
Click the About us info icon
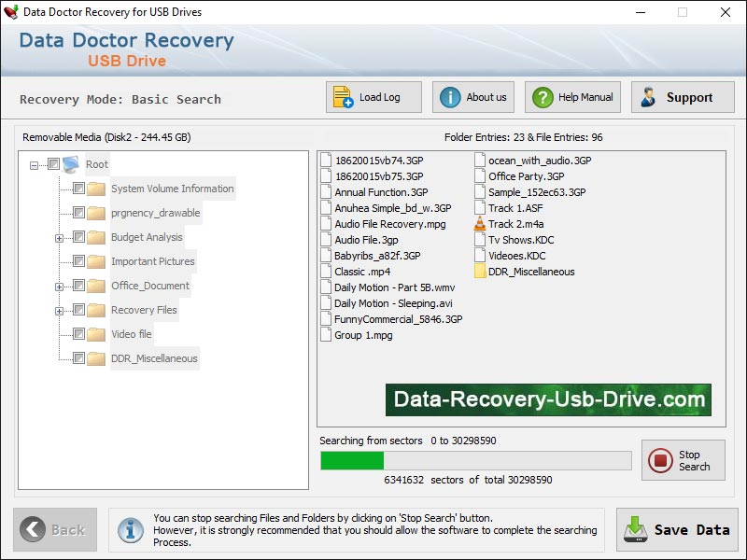[x=450, y=97]
